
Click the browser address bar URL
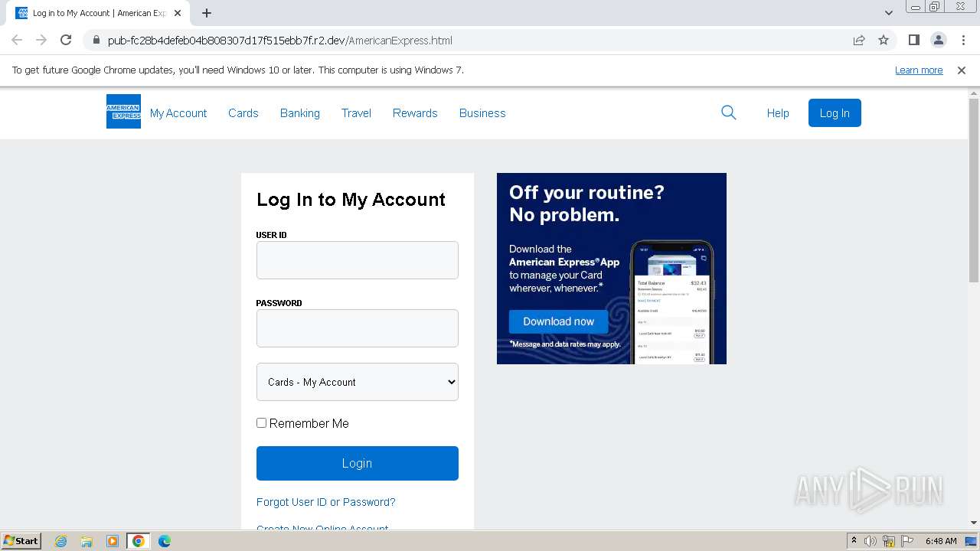click(x=280, y=41)
